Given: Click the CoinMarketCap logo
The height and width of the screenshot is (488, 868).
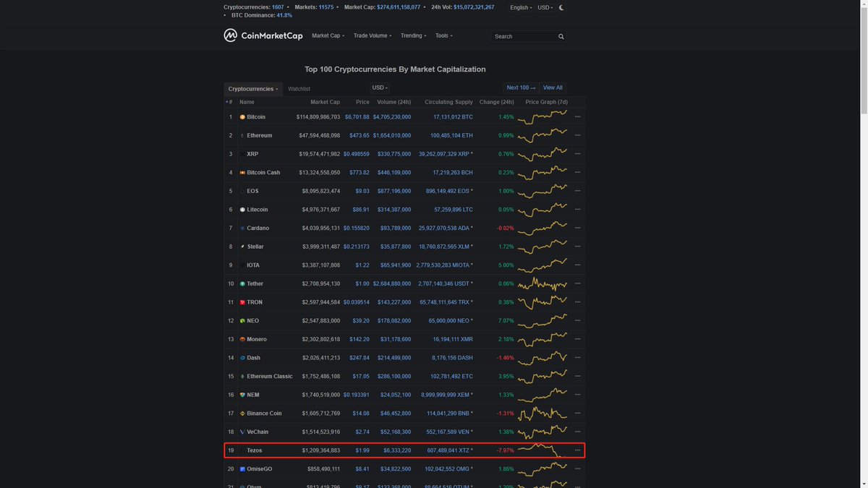Looking at the screenshot, I should pos(263,35).
